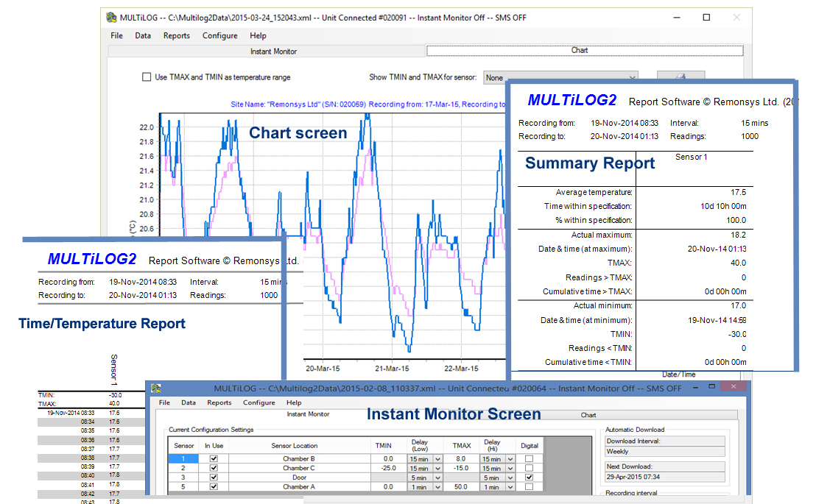Click the 'Sensor 1' header in Summary Report
This screenshot has height=504, width=816.
[x=691, y=157]
